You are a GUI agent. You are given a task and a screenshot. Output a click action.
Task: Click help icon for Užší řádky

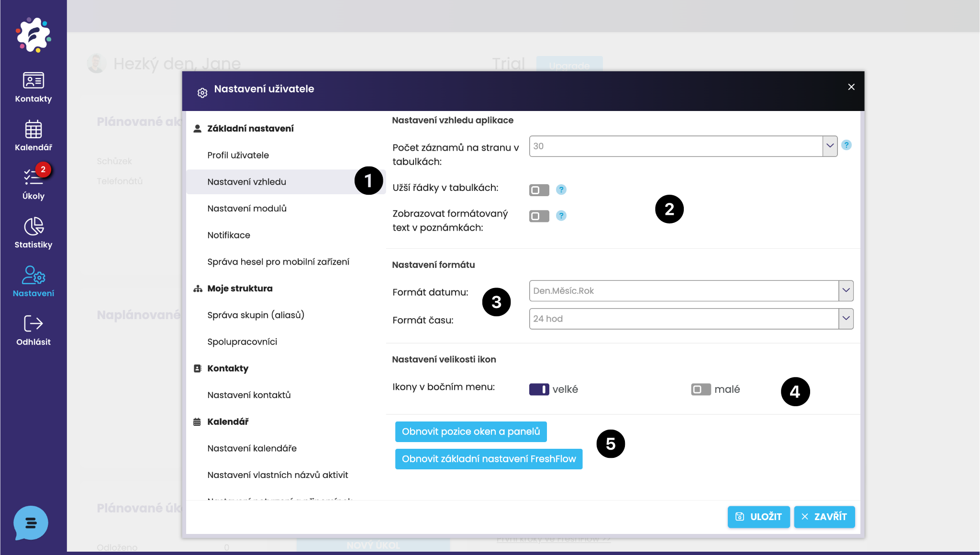pos(561,190)
